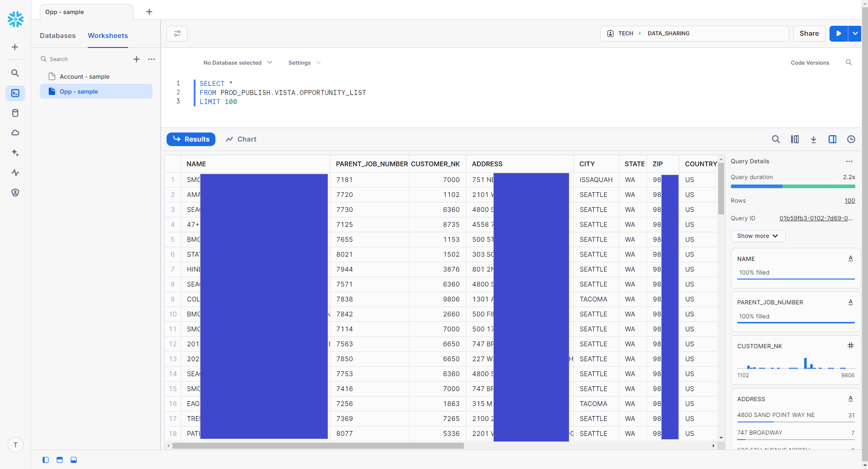The height and width of the screenshot is (469, 868).
Task: Switch to the Chart tab
Action: tap(241, 139)
